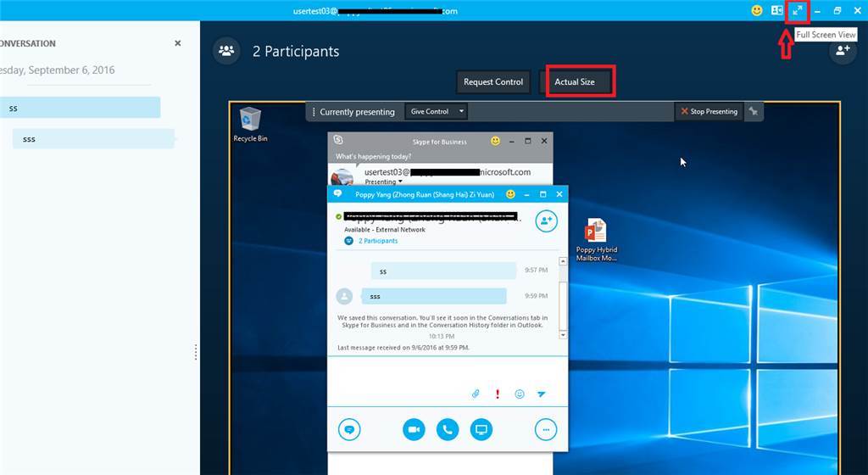Screen dimensions: 868x475
Task: Click smiley icon in Skype for Business title bar
Action: tap(495, 141)
